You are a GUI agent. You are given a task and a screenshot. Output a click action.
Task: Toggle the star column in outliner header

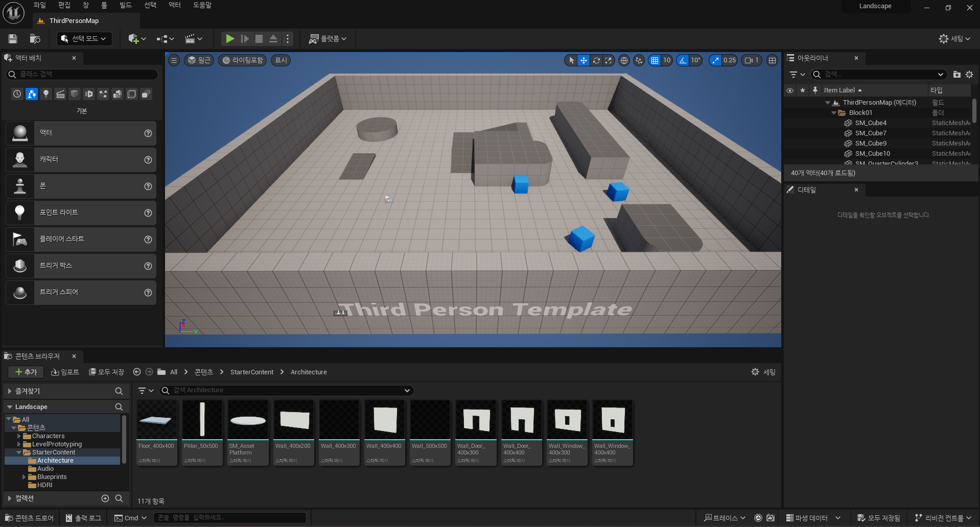click(803, 90)
